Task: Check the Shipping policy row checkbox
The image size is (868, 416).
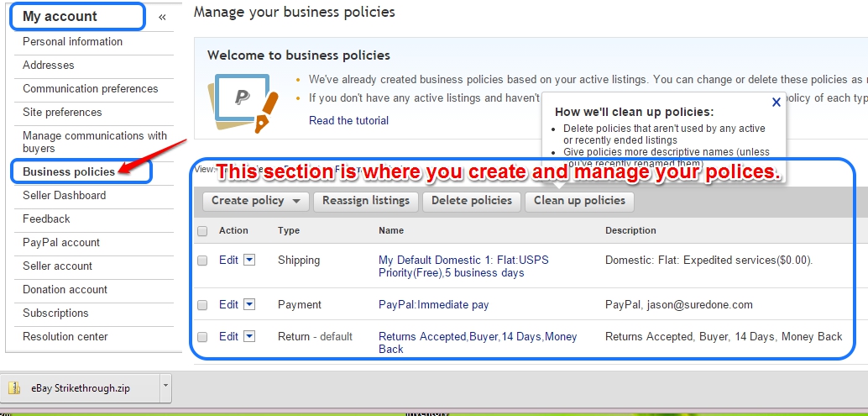Action: click(202, 261)
